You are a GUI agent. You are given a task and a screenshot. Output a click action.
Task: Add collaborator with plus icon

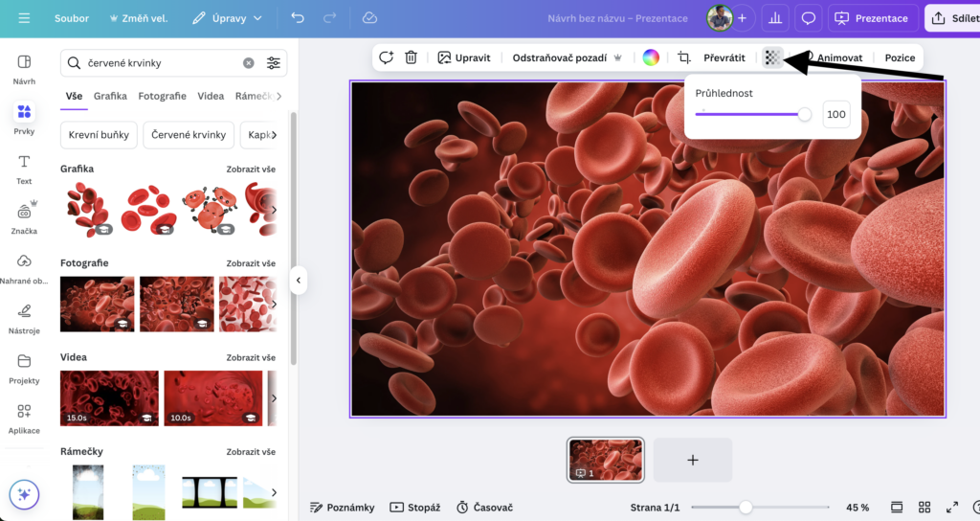[x=742, y=18]
